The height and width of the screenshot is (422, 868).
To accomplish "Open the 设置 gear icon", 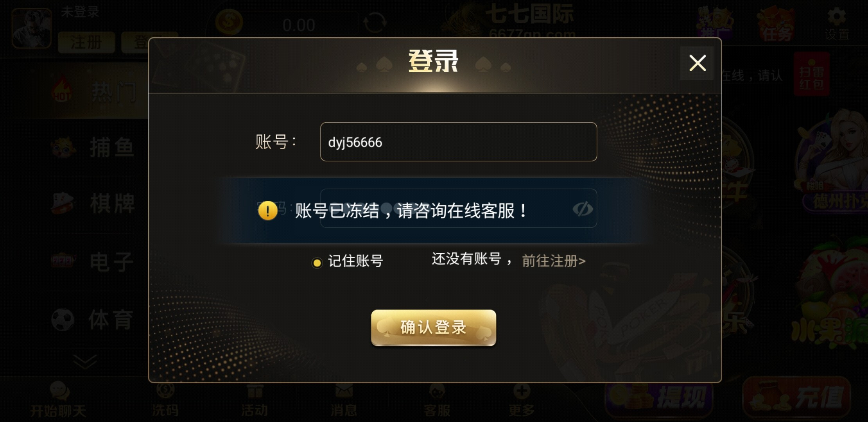I will (837, 17).
